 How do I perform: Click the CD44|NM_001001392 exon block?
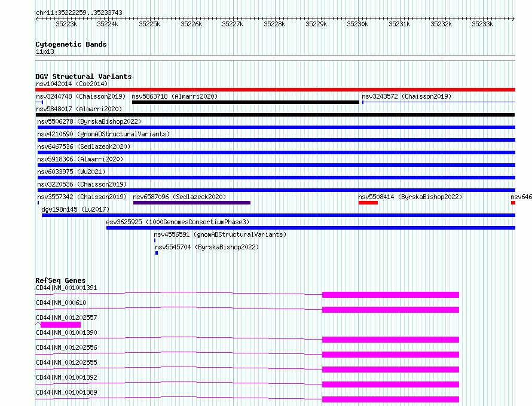tap(390, 384)
